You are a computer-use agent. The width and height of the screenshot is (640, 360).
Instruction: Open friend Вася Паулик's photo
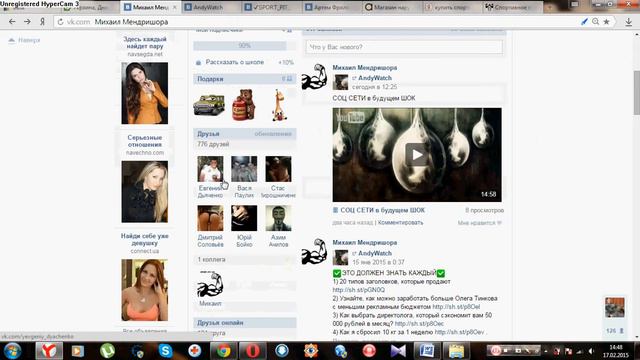coord(244,169)
